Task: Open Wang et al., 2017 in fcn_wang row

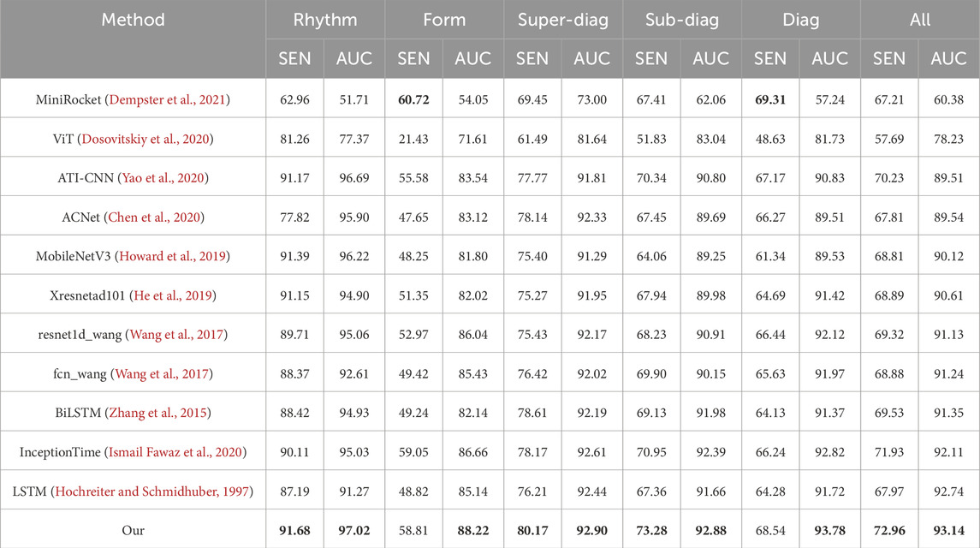Action: [x=162, y=374]
